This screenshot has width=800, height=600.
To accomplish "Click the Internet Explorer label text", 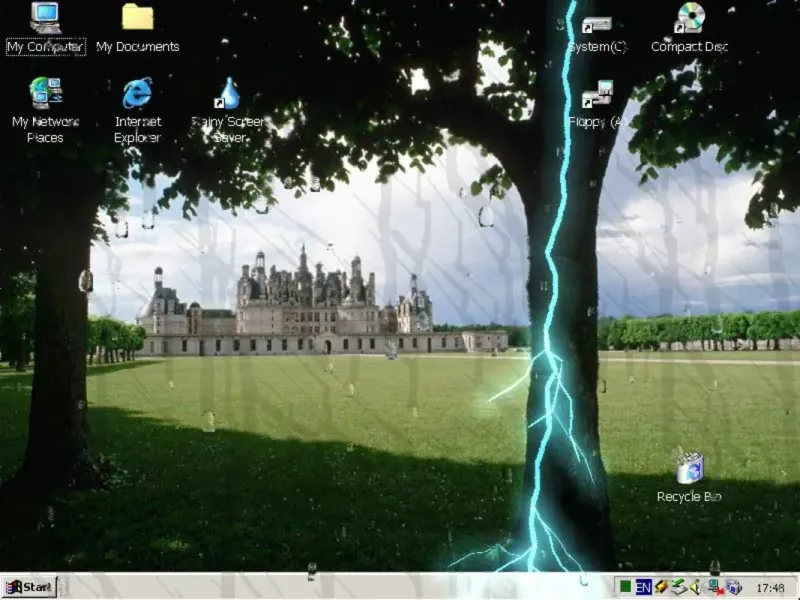I will (x=137, y=130).
